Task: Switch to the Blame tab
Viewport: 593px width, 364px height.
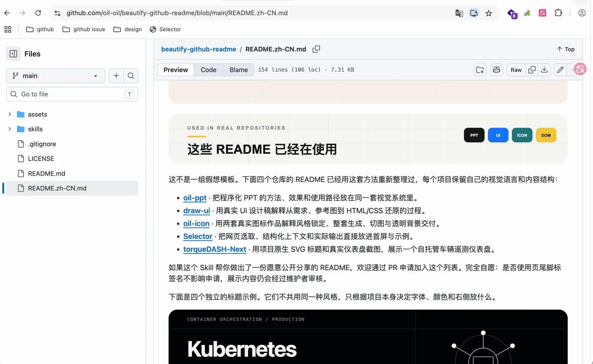Action: [x=239, y=70]
